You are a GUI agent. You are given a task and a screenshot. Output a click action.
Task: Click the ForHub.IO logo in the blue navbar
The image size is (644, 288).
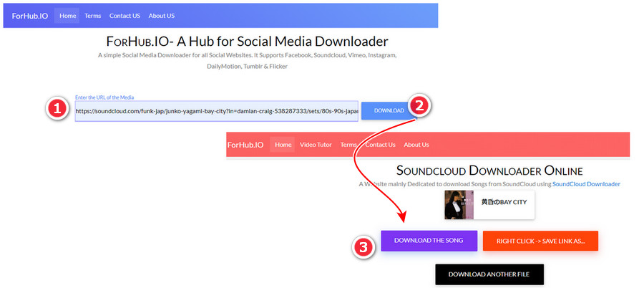pos(30,16)
